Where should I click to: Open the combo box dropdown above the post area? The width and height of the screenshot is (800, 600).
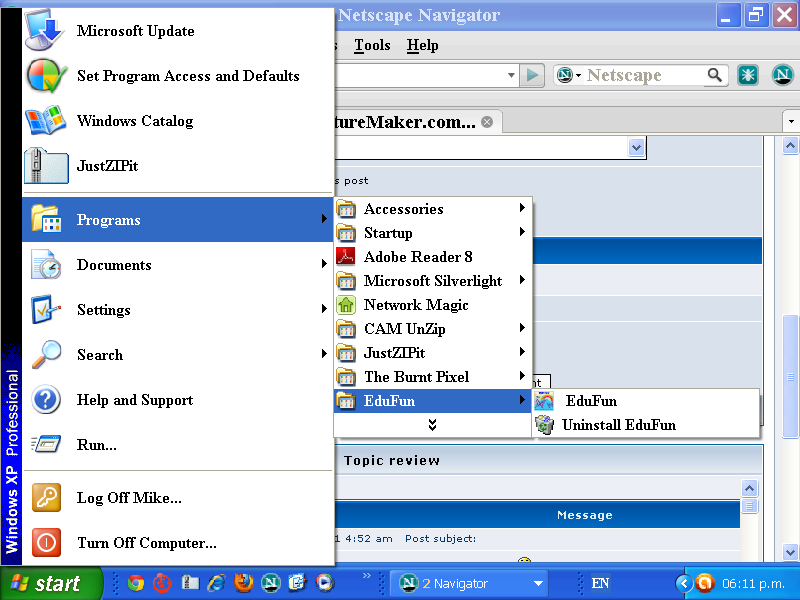tap(636, 148)
